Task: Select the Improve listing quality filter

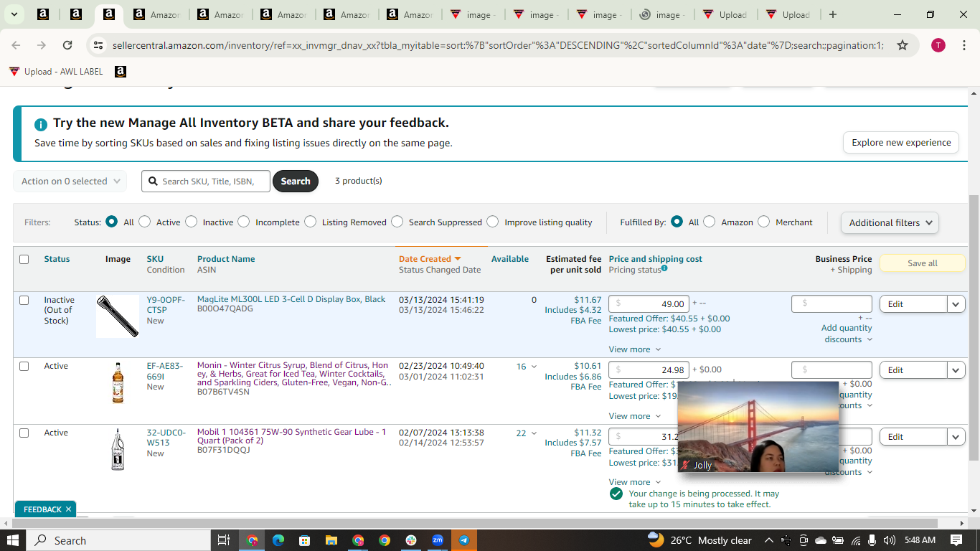Action: point(493,222)
